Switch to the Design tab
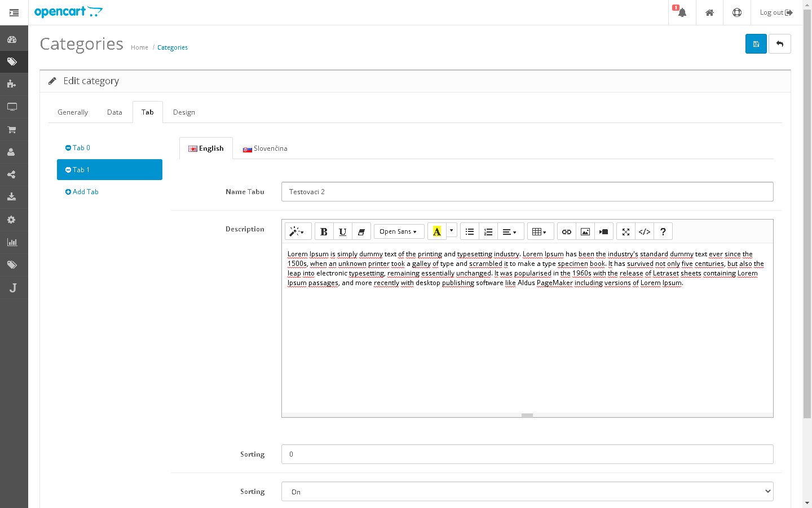Screen dimensions: 812x508 (184, 112)
